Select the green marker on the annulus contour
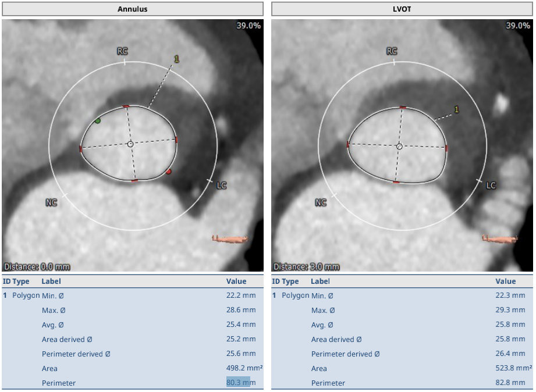Screen dimensions: 536x392 click(97, 121)
